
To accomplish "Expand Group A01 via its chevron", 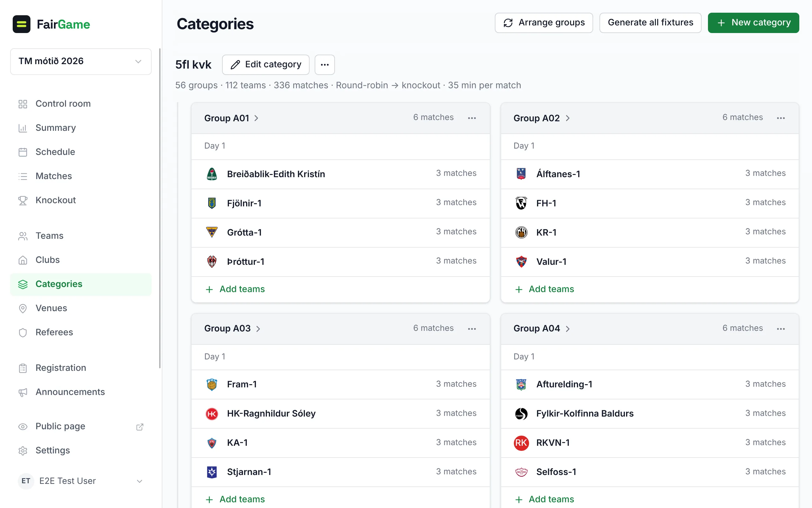I will click(x=256, y=118).
